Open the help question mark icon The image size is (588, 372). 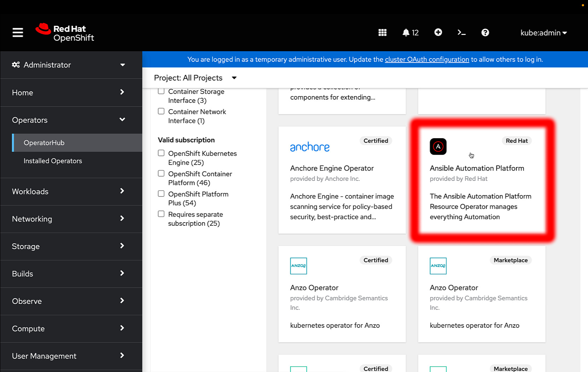[x=485, y=33]
